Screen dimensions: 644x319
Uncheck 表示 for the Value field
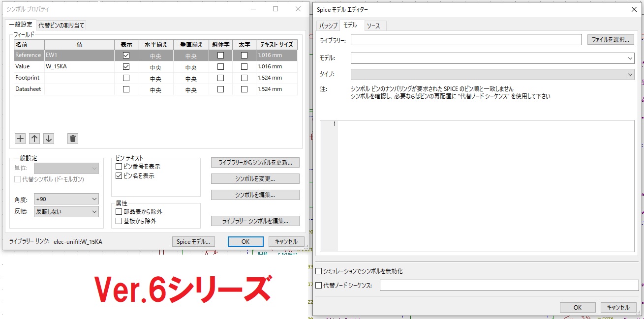tap(126, 66)
